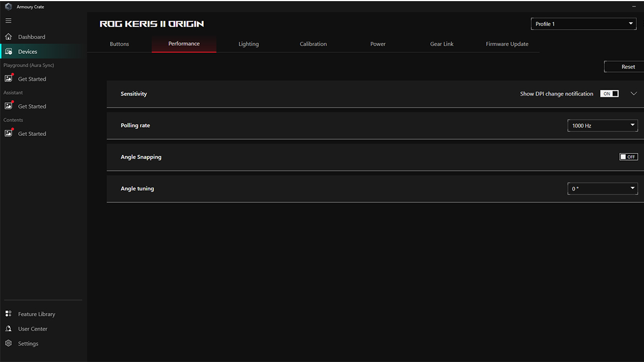Open the Profile 1 dropdown
The height and width of the screenshot is (362, 644).
click(x=583, y=24)
